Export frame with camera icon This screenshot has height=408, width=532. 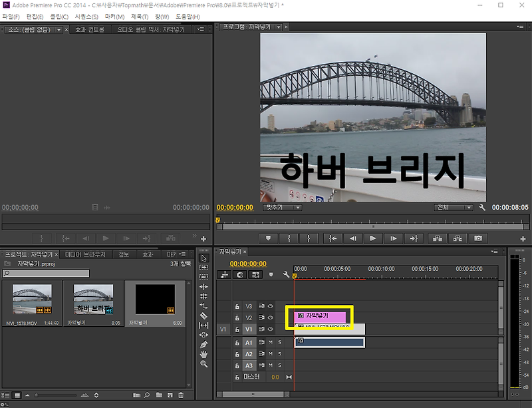478,238
